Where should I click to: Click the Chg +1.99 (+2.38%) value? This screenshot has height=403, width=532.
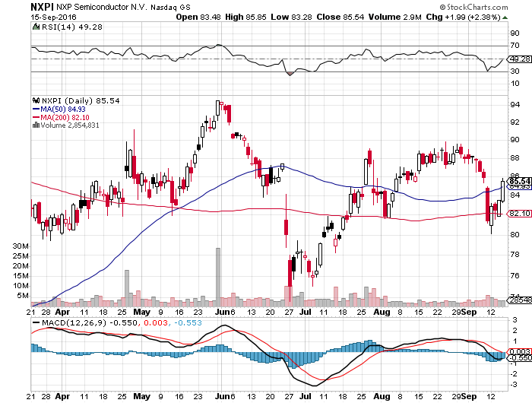(x=464, y=17)
